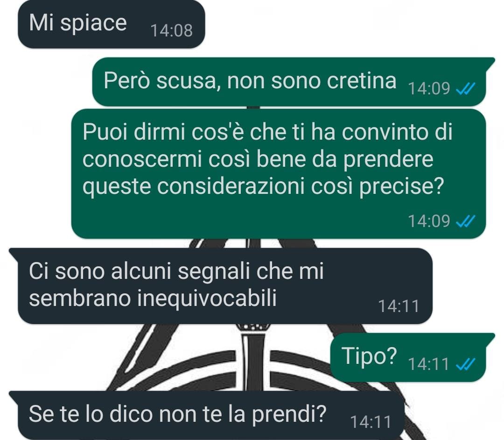Click the 14:11 timestamp next to 'Tipo?'

[428, 364]
